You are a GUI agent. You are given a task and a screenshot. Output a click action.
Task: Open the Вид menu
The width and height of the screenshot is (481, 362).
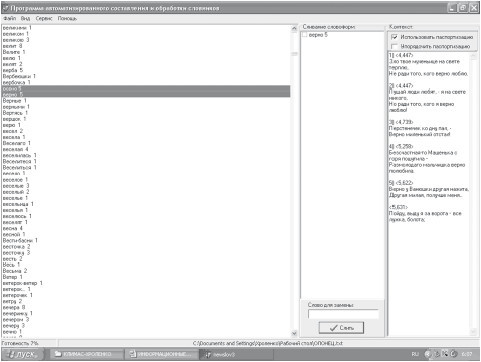point(25,18)
